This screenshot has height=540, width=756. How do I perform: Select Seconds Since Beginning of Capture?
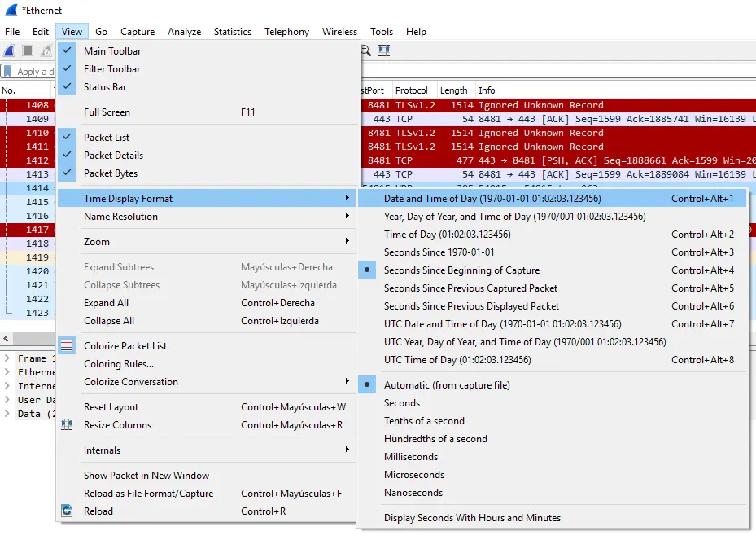coord(552,270)
